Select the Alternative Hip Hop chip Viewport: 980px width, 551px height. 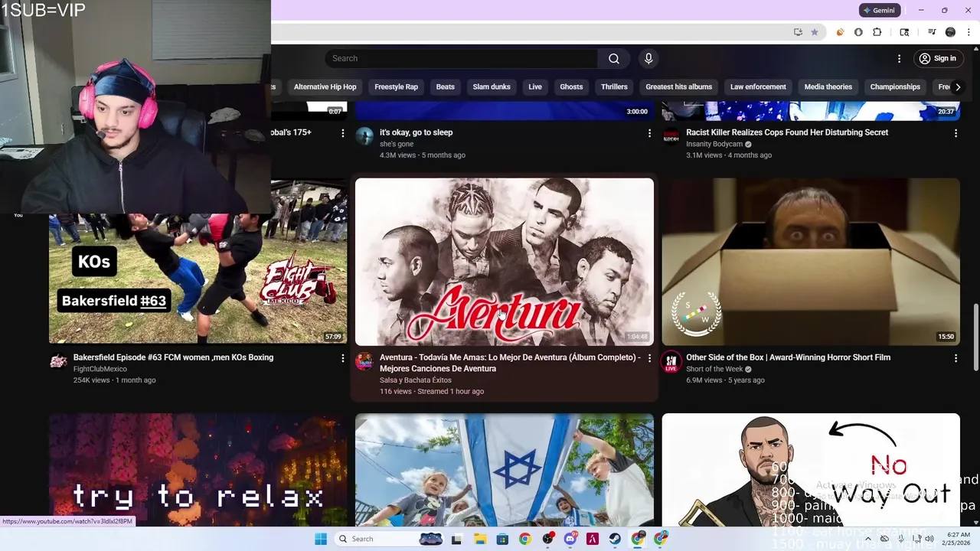(x=325, y=87)
